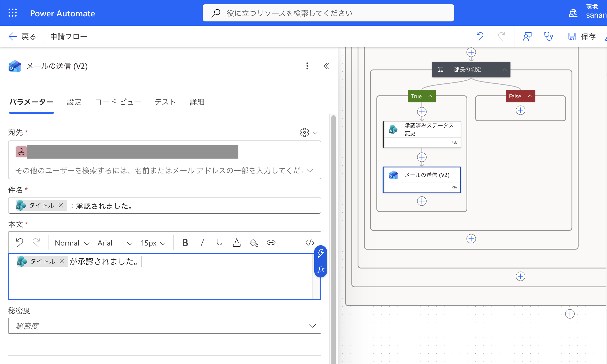This screenshot has height=364, width=607.
Task: Open 宛先 field gear settings menu
Action: [308, 132]
